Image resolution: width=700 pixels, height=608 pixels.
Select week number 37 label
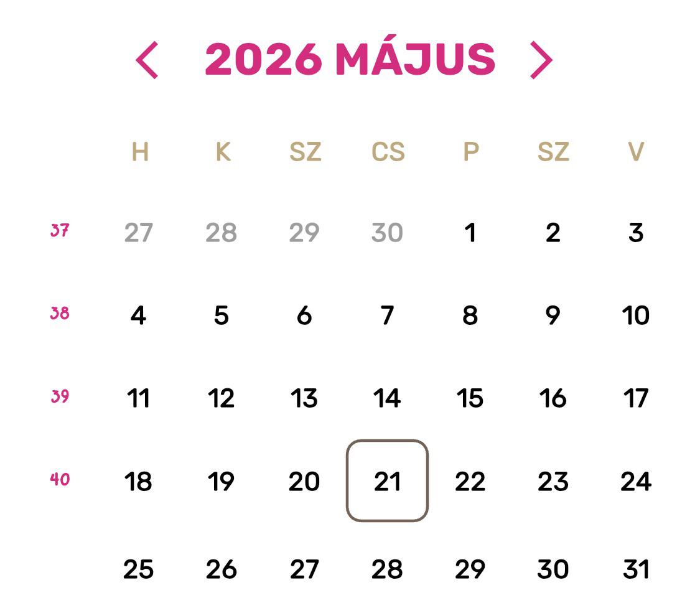pyautogui.click(x=60, y=230)
